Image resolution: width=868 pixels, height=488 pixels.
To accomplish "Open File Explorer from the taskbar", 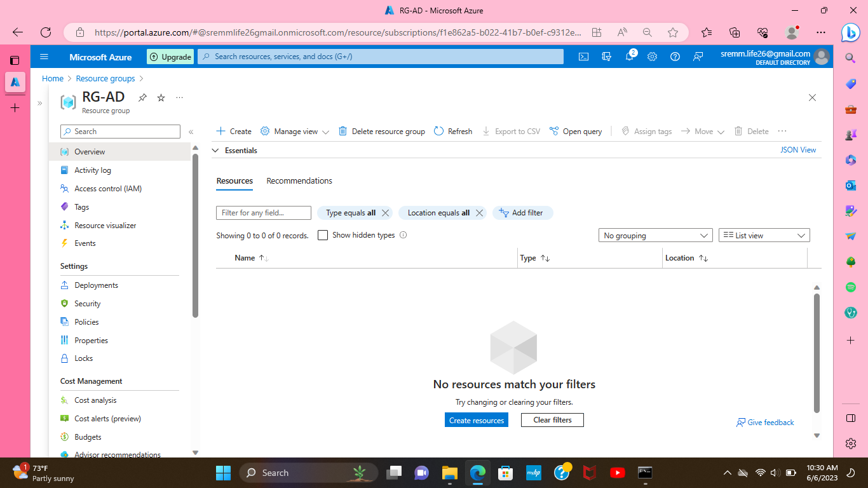I will coord(449,473).
